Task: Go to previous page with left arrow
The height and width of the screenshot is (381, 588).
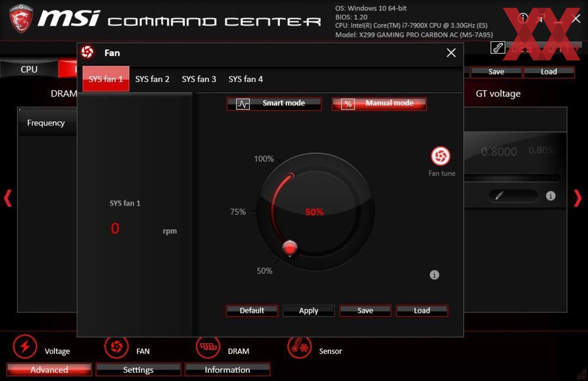Action: [x=8, y=198]
